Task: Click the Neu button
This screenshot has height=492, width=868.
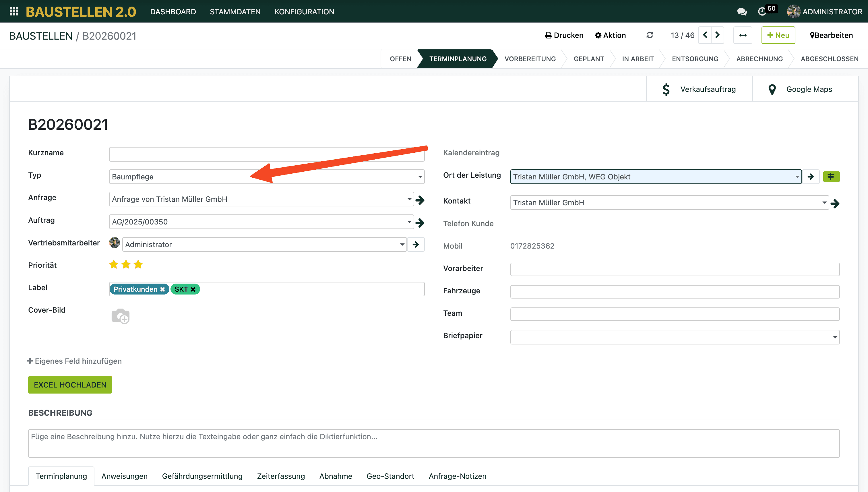Action: pos(778,35)
